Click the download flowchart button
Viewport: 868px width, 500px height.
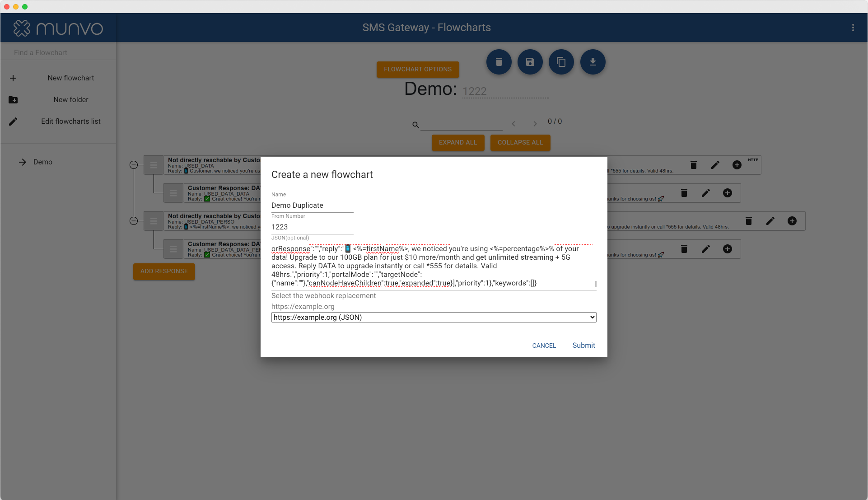593,62
